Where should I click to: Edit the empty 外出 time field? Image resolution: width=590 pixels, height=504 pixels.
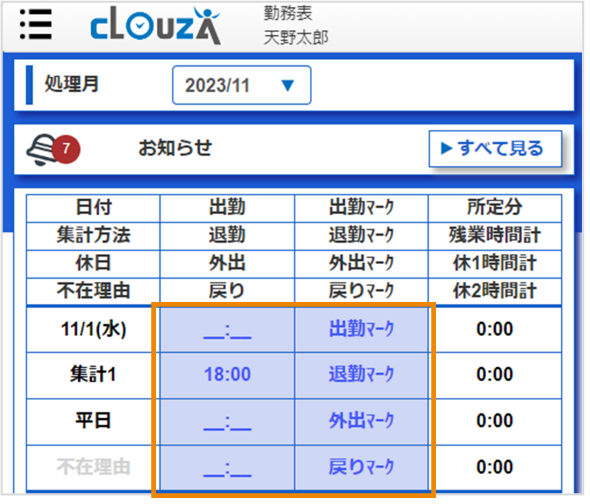[227, 422]
